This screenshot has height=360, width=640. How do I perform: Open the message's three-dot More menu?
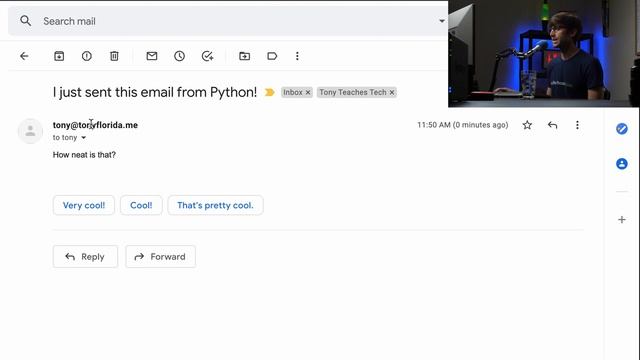coord(577,125)
